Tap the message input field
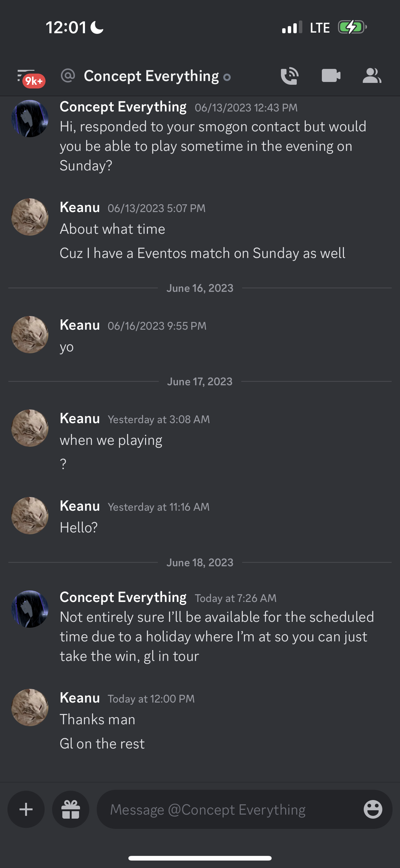Screen dimensions: 400x868 [229, 809]
